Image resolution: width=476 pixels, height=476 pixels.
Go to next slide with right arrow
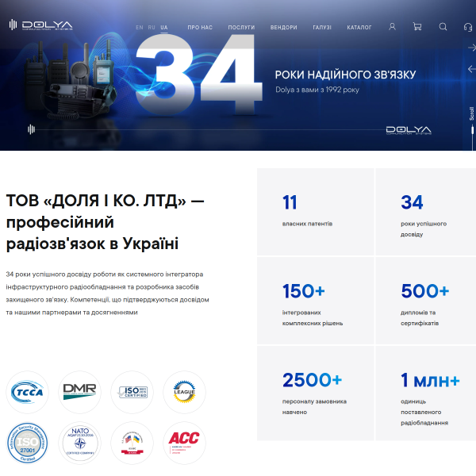472,48
